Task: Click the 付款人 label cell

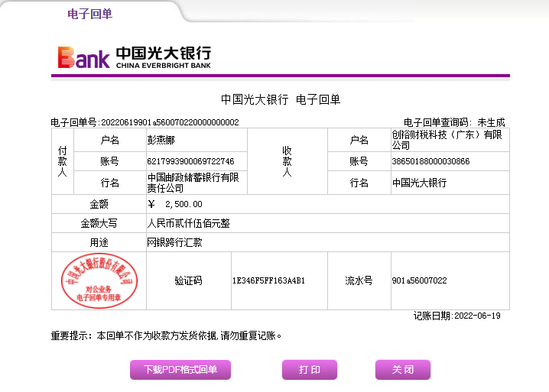Action: tap(63, 161)
